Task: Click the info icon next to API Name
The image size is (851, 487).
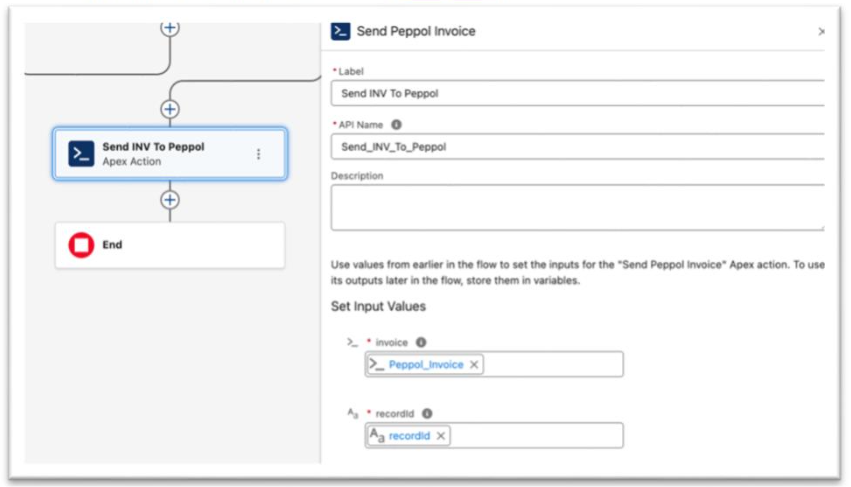Action: pyautogui.click(x=397, y=125)
